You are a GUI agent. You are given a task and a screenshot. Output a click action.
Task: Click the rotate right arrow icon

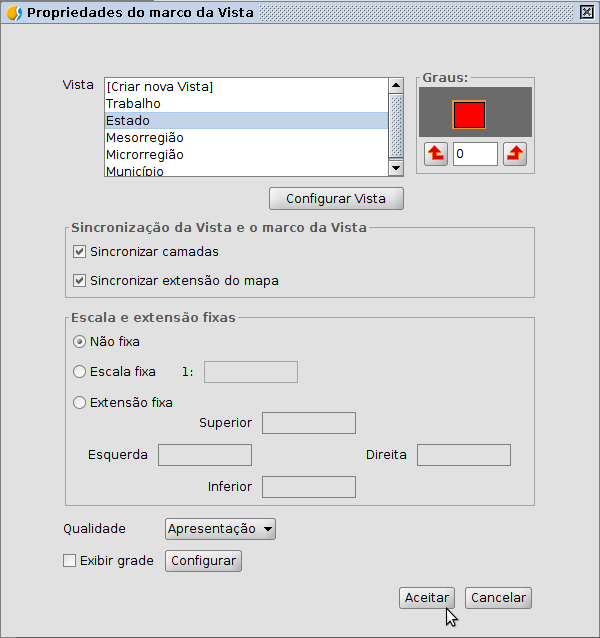coord(514,154)
